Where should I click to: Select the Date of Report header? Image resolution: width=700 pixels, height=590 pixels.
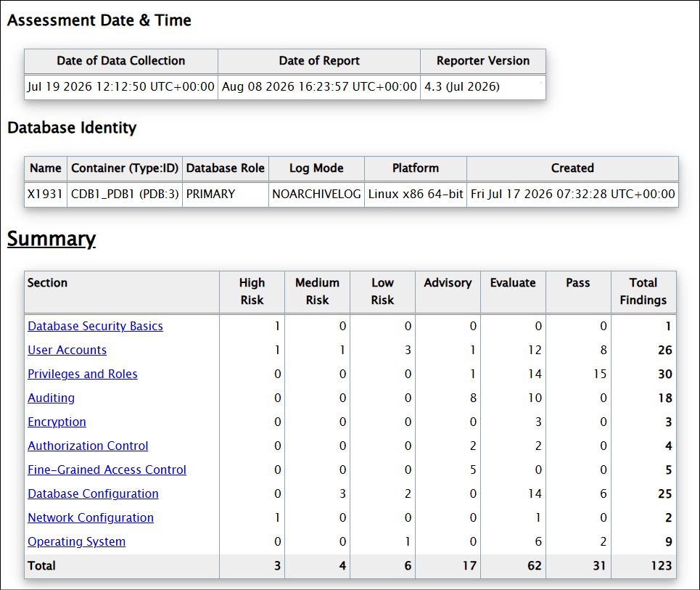pos(319,61)
